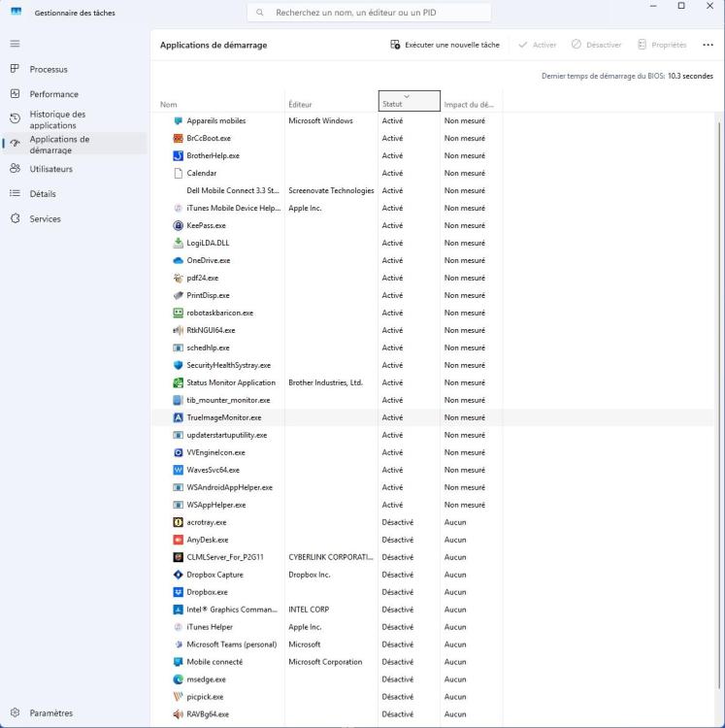This screenshot has width=725, height=728.
Task: Click the Dropbox.exe icon
Action: pos(178,592)
